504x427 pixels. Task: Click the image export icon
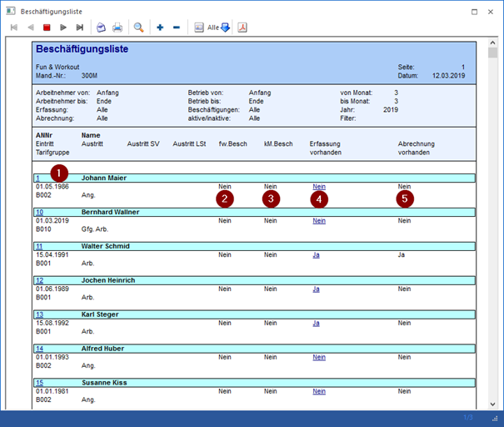(x=199, y=28)
